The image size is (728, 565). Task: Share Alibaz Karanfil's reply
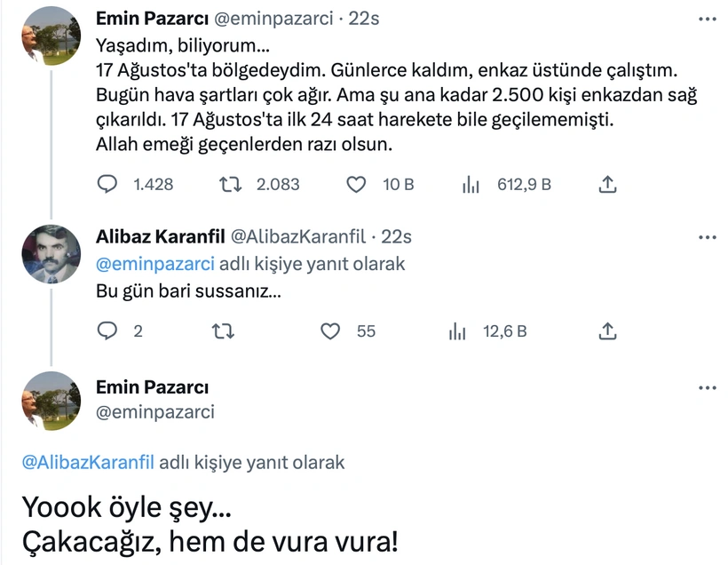coord(608,331)
